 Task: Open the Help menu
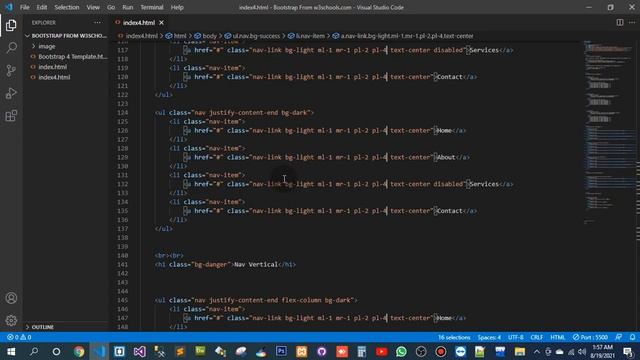pyautogui.click(x=177, y=7)
